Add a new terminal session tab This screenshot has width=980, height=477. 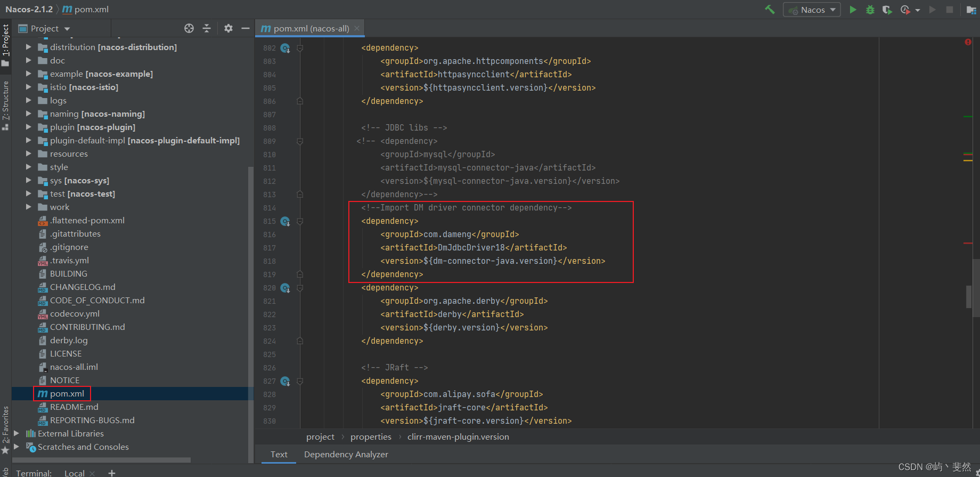111,473
